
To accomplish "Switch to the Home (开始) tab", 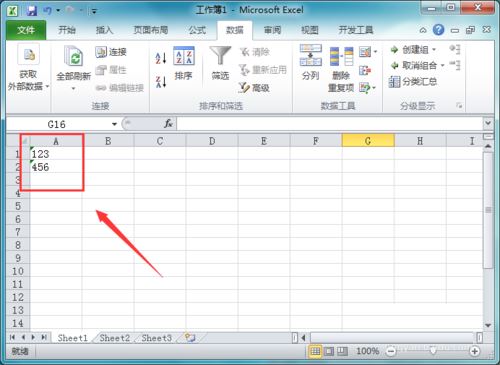I will (x=67, y=30).
